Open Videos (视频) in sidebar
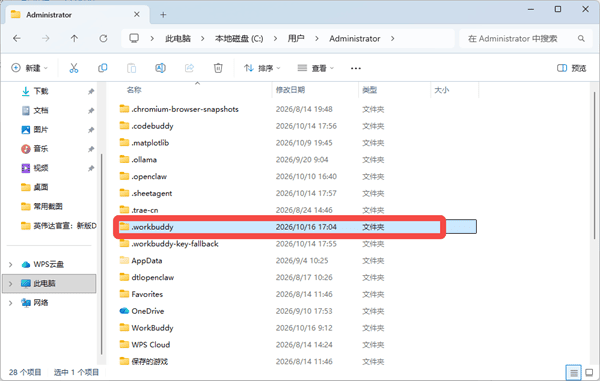 41,168
